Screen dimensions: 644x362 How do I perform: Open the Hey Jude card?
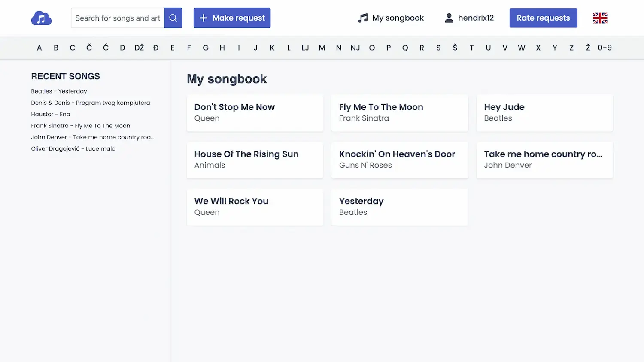click(x=544, y=113)
